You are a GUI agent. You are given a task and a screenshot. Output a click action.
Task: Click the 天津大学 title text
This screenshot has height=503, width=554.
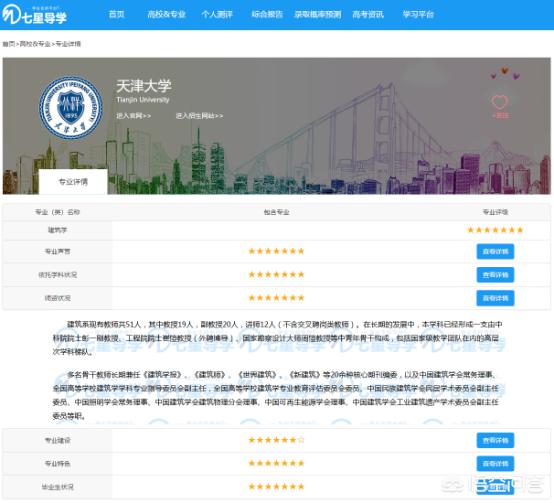click(x=143, y=86)
